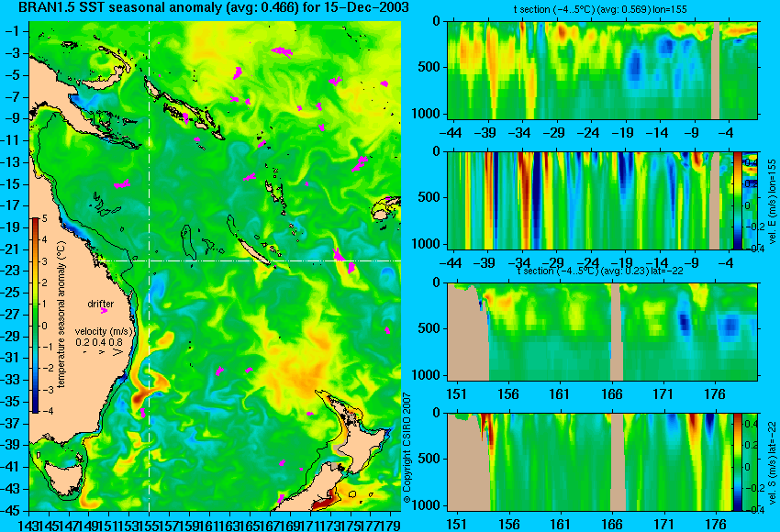The image size is (780, 532).
Task: Open the temperature section plot at lat=-22
Action: coord(602,332)
